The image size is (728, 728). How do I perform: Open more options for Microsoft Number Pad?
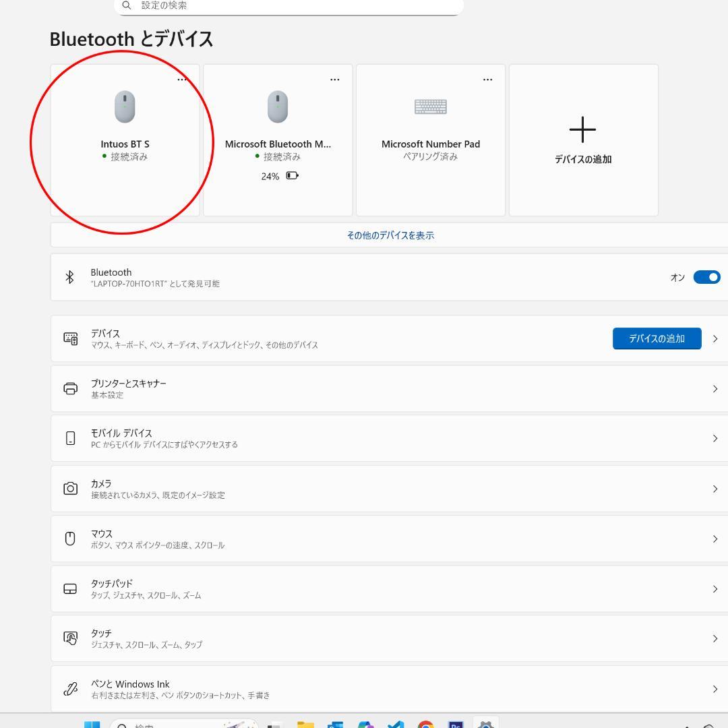[x=487, y=80]
